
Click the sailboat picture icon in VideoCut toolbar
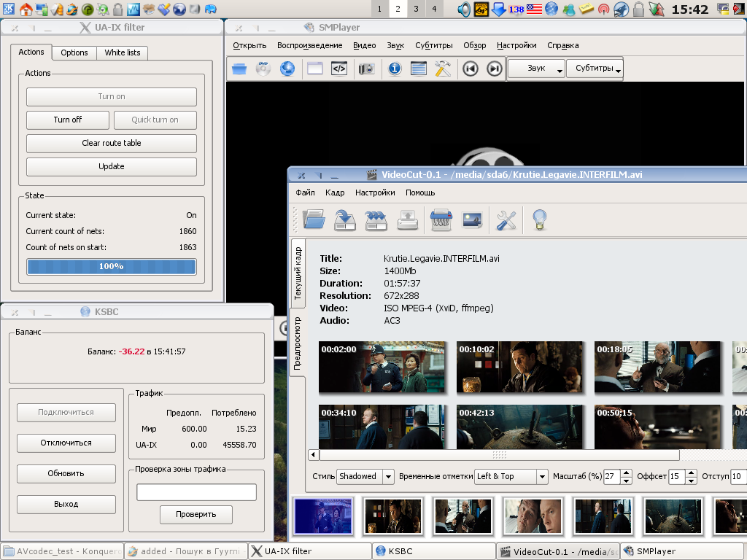[x=472, y=219]
